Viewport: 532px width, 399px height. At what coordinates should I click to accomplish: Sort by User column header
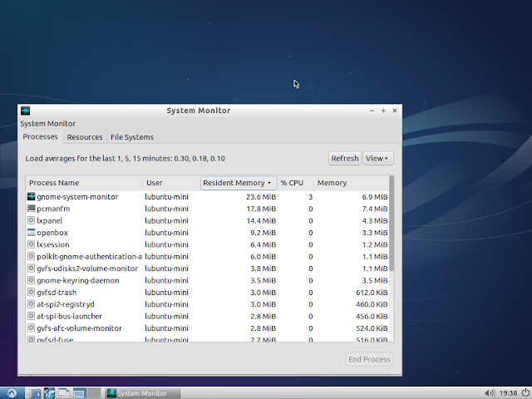coord(172,183)
